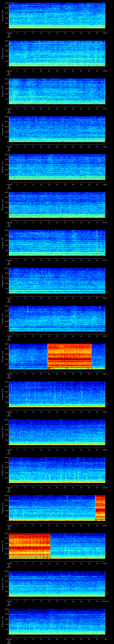
Task: Click the 17:46:00 start time label
Action: click(x=9, y=109)
